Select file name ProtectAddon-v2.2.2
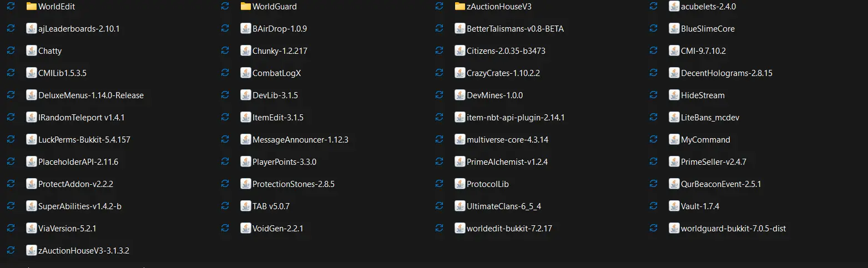868x268 pixels. click(x=76, y=184)
